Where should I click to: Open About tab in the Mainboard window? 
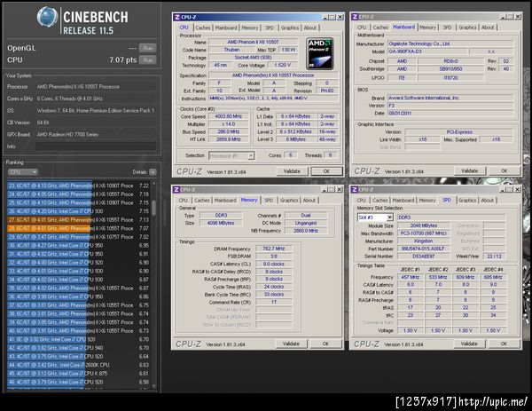coord(488,28)
